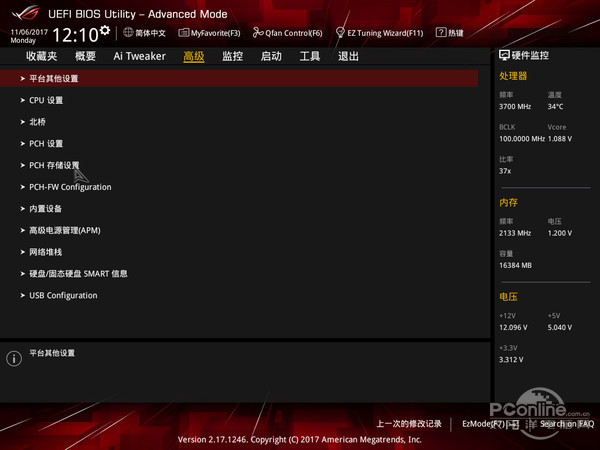Show 热键 hotkeys list
This screenshot has width=600, height=450.
pos(455,33)
